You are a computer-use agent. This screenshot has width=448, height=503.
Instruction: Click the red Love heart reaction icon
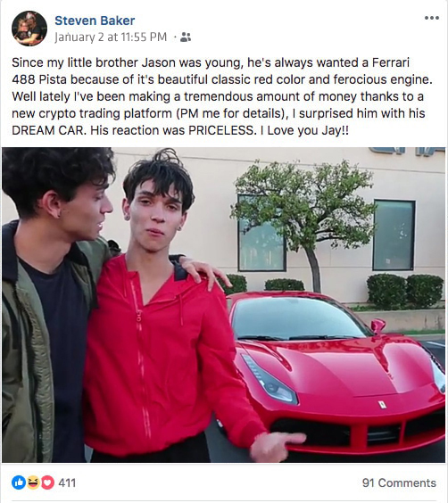click(47, 482)
